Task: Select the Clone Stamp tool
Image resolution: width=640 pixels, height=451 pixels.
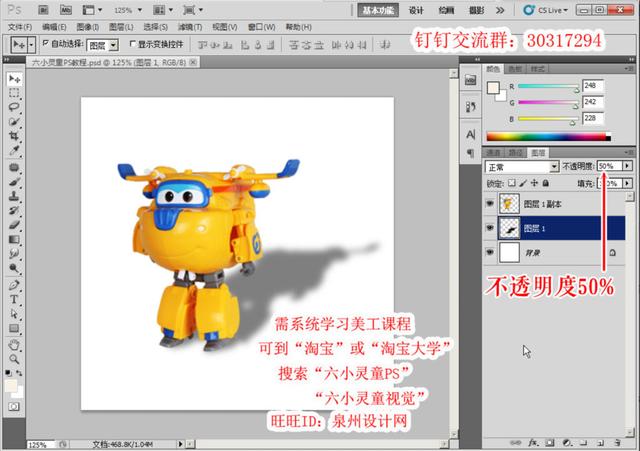Action: pos(14,196)
